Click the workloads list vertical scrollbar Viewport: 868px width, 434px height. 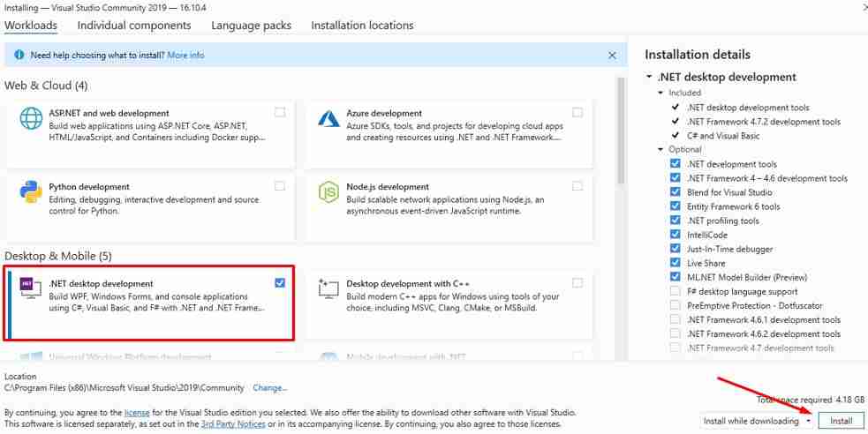(621, 130)
